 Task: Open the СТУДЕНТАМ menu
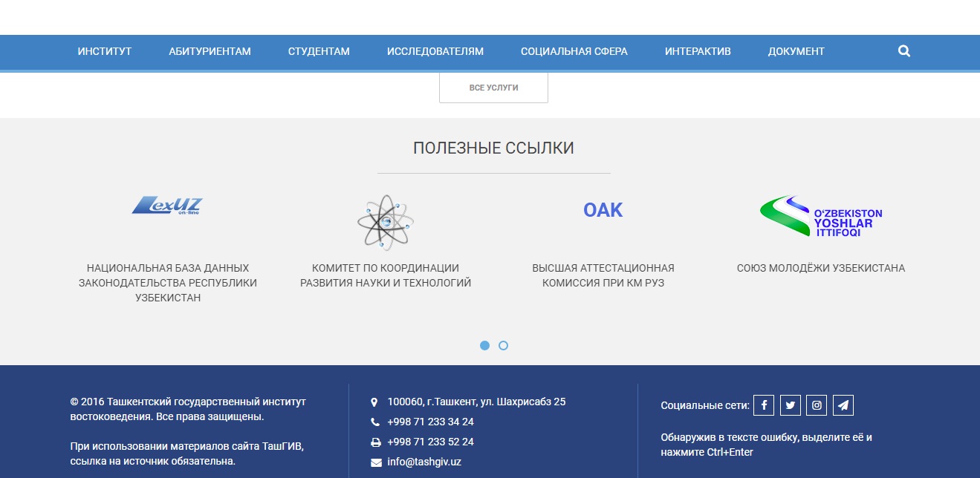(319, 51)
